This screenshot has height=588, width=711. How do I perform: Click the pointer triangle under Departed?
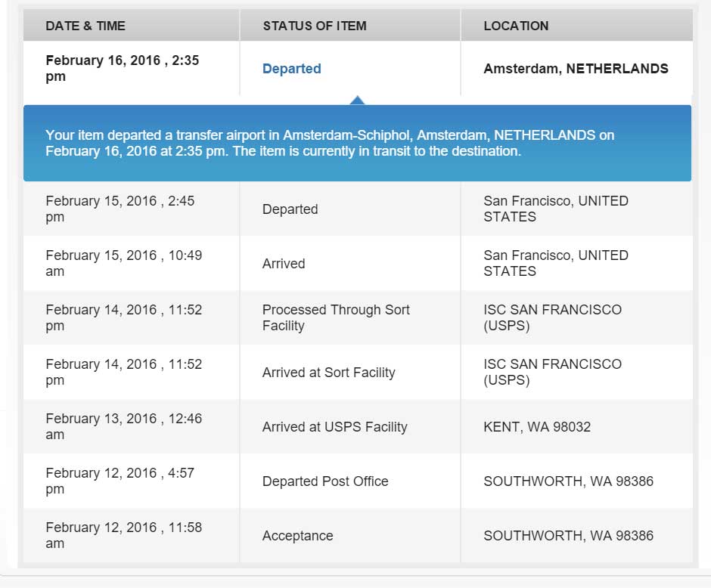(358, 100)
